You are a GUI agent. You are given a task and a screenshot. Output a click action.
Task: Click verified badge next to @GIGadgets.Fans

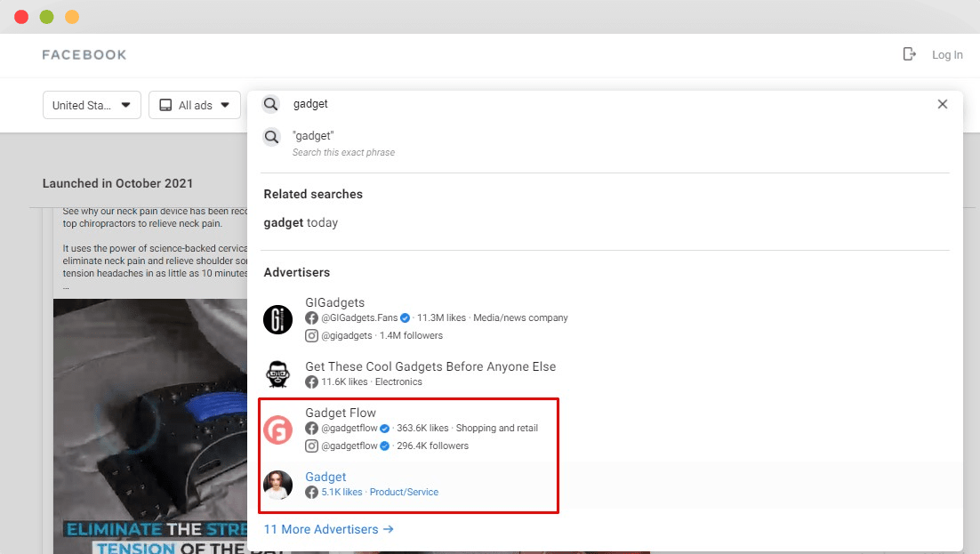[x=405, y=317]
